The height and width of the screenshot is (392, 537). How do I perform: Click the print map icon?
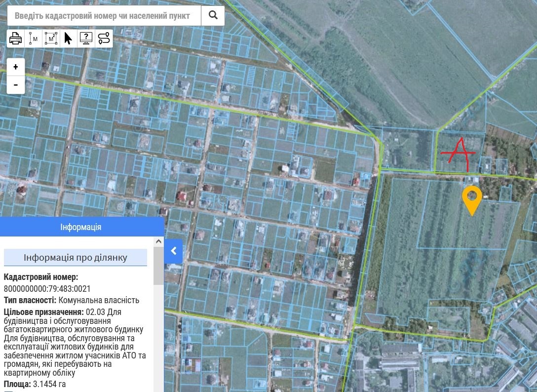16,39
